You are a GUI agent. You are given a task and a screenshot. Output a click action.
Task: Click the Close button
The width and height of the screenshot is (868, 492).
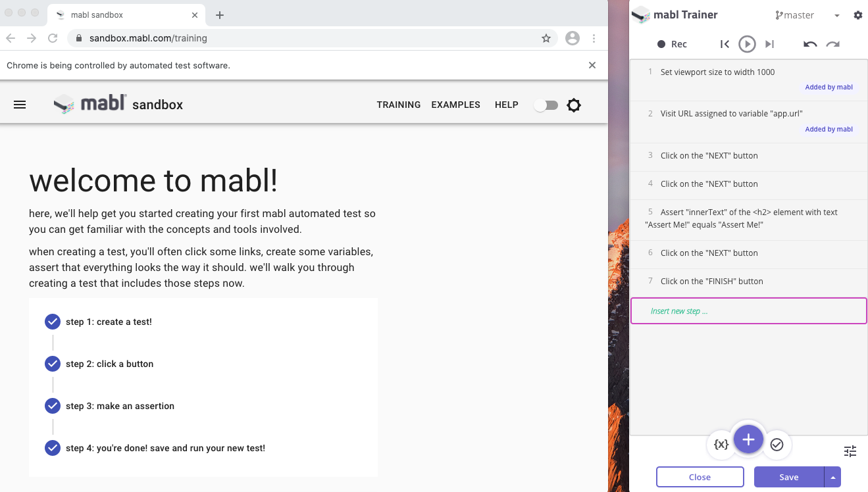[700, 477]
